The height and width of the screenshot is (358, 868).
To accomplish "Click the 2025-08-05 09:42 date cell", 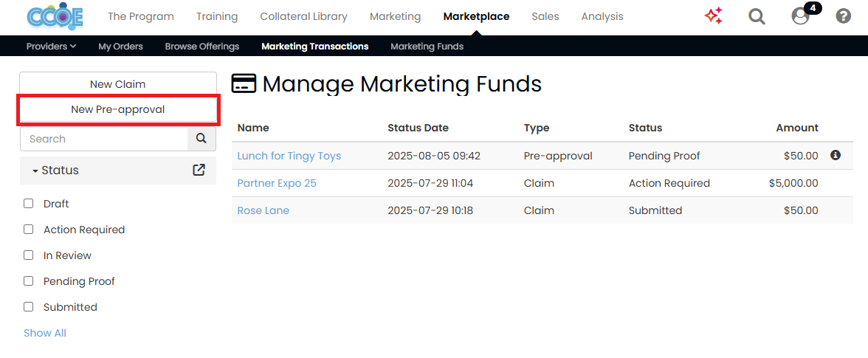I will coord(434,156).
